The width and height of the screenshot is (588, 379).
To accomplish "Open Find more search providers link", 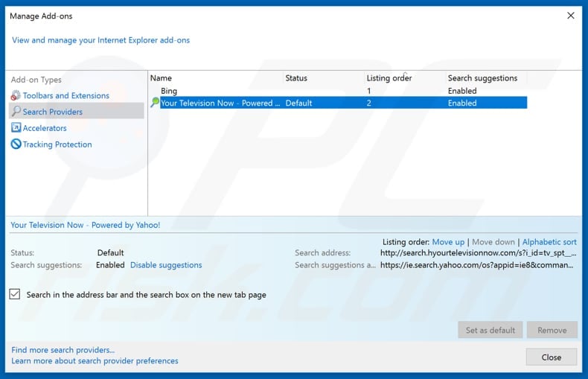I will tap(63, 350).
